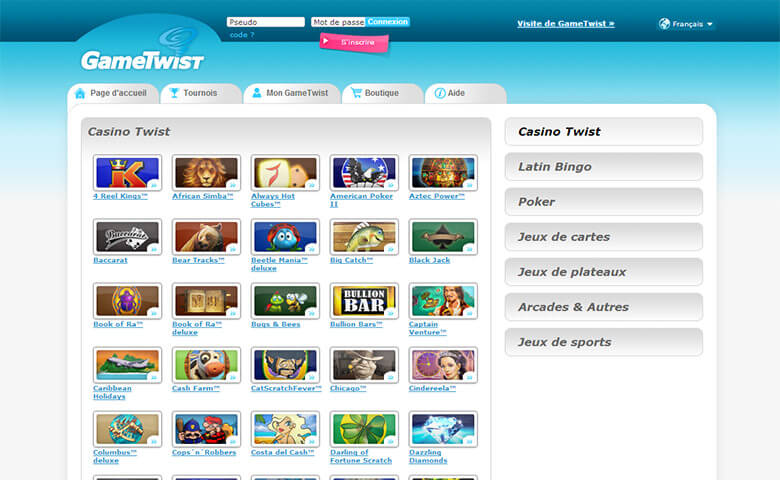Follow the Cindereela text link
780x480 pixels.
[x=432, y=388]
